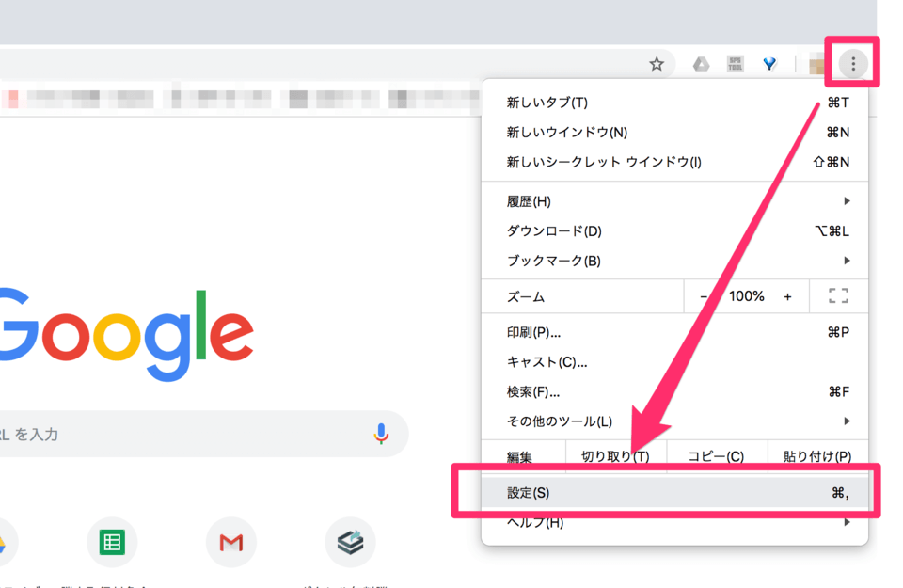Open the Google Drive extension icon
Image resolution: width=903 pixels, height=588 pixels.
[x=700, y=63]
